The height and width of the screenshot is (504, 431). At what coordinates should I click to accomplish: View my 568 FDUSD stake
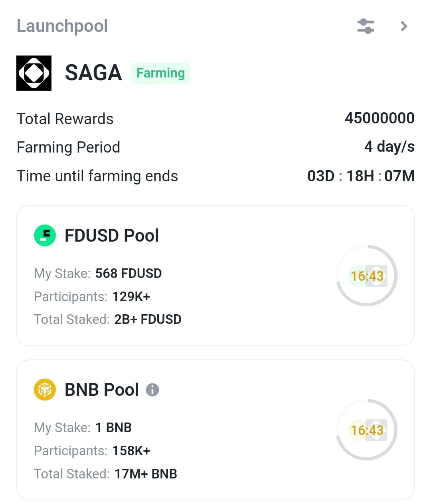click(x=128, y=274)
